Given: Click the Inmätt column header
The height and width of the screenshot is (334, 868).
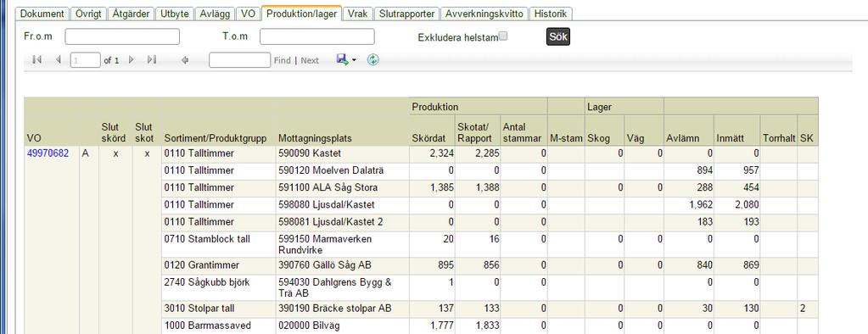Looking at the screenshot, I should point(731,138).
